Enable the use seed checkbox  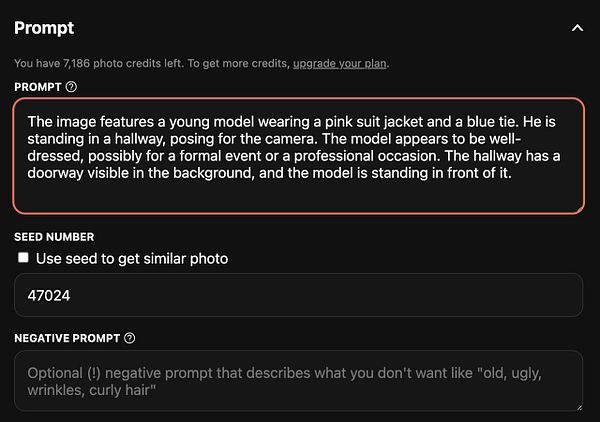click(23, 258)
